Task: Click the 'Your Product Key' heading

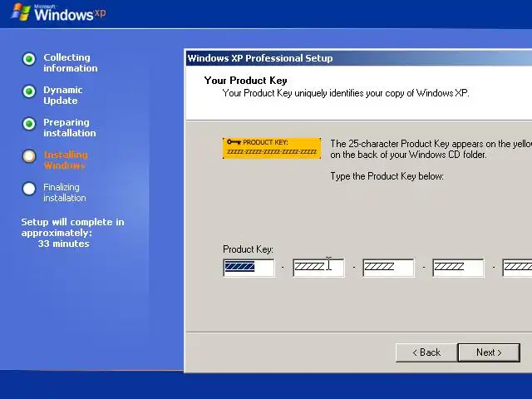Action: [x=246, y=81]
